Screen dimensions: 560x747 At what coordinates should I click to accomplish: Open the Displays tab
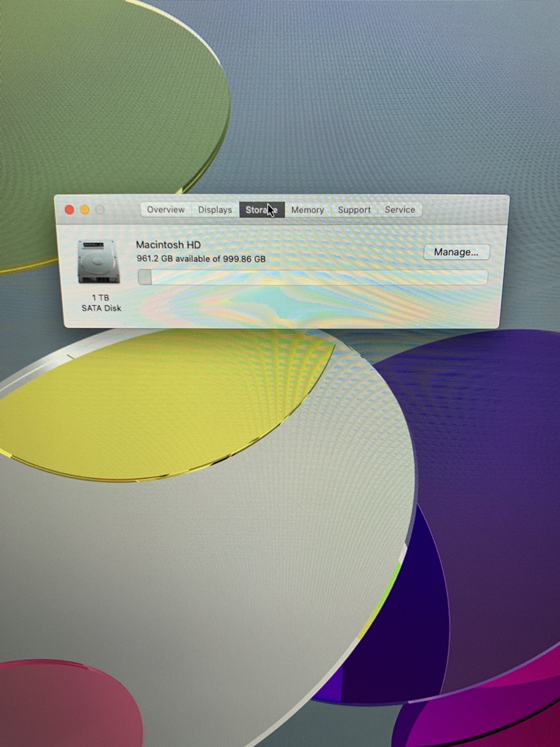(215, 210)
